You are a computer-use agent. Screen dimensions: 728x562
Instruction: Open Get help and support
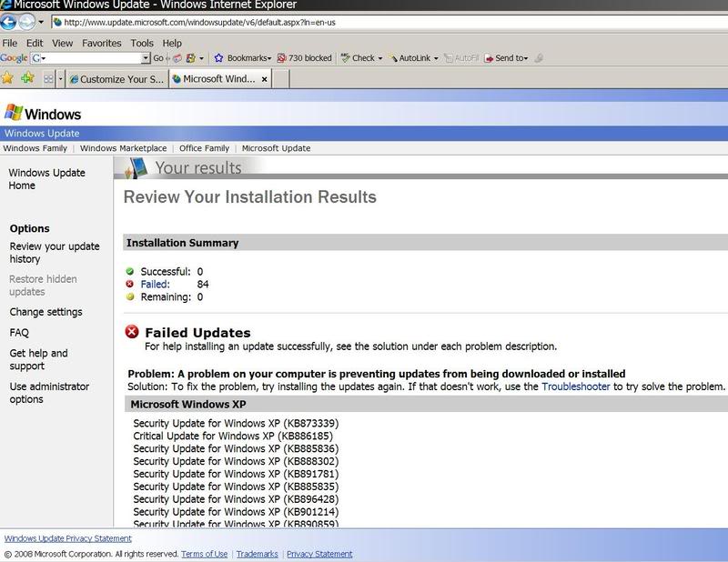(38, 359)
